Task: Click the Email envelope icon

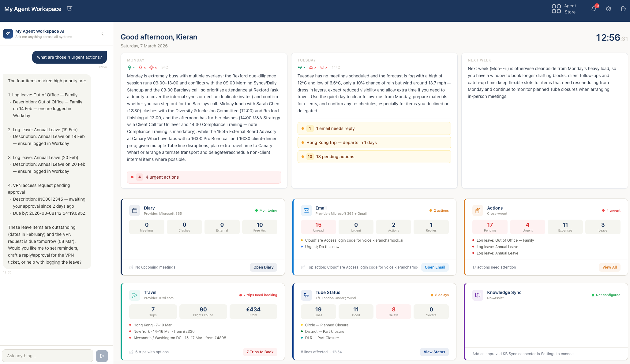Action: pyautogui.click(x=306, y=210)
